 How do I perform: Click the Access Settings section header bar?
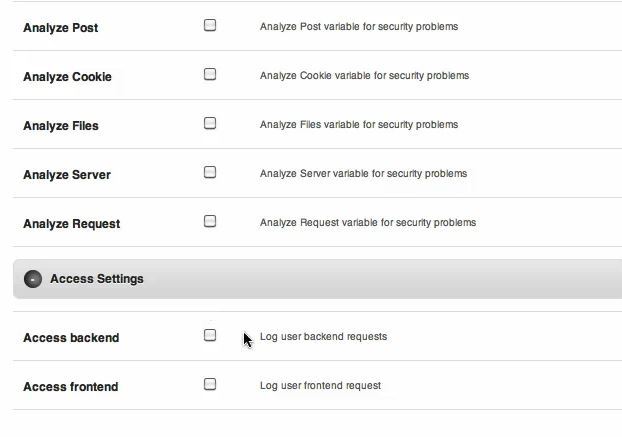point(317,279)
